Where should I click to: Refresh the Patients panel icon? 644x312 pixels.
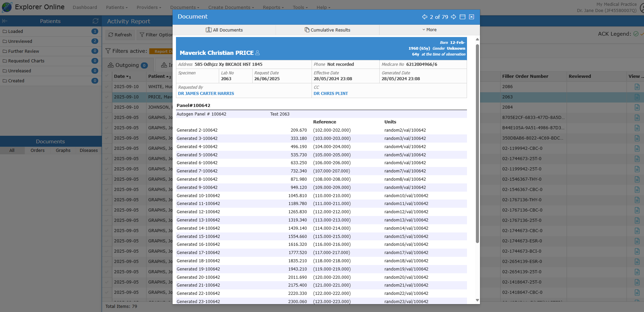click(x=96, y=21)
